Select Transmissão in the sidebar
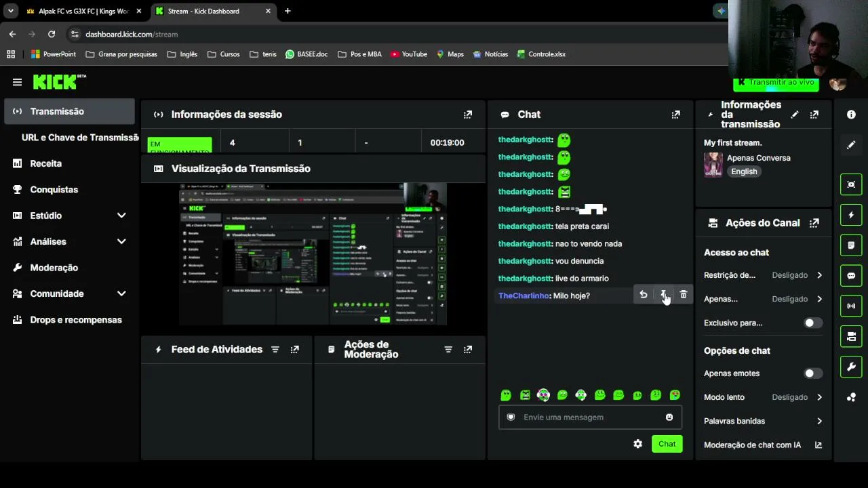This screenshot has width=868, height=488. [69, 111]
